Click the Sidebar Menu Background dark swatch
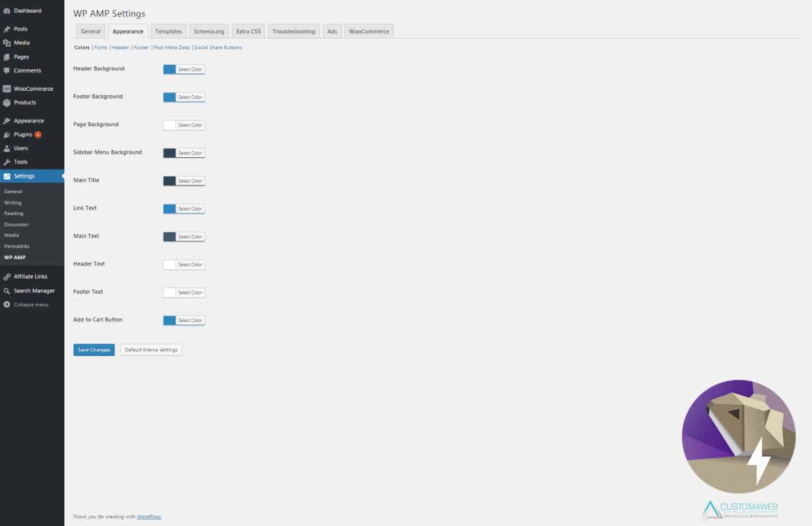The width and height of the screenshot is (812, 526). click(169, 153)
